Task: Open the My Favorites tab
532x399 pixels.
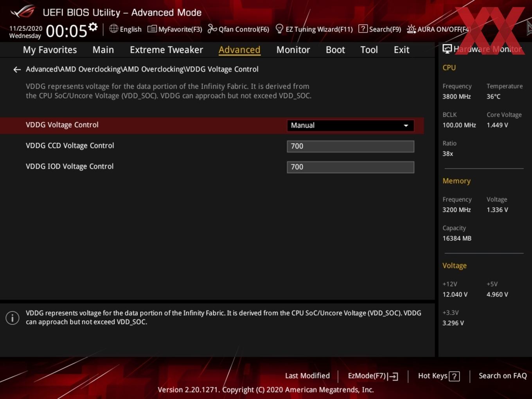Action: (50, 50)
